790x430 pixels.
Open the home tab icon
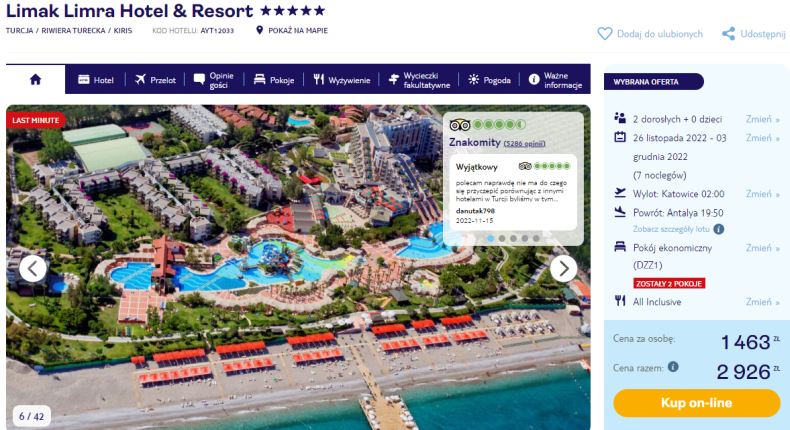click(35, 80)
